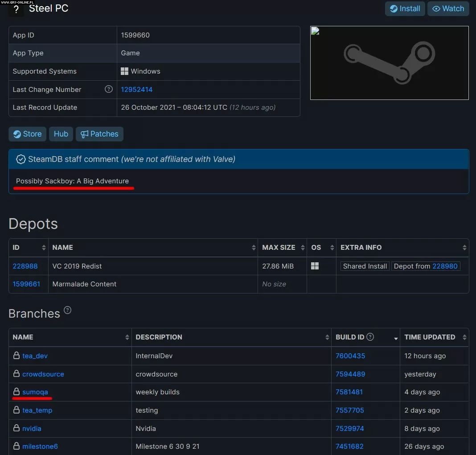Click the help icon next to Branches heading
Image resolution: width=476 pixels, height=455 pixels.
click(x=67, y=310)
